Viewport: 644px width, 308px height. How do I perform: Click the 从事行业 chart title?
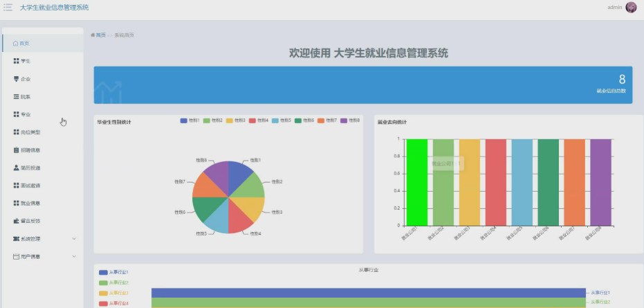coord(369,270)
